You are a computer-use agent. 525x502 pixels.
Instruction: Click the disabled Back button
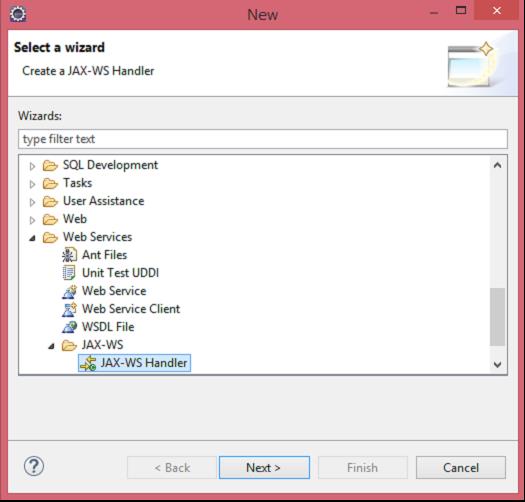tap(172, 468)
